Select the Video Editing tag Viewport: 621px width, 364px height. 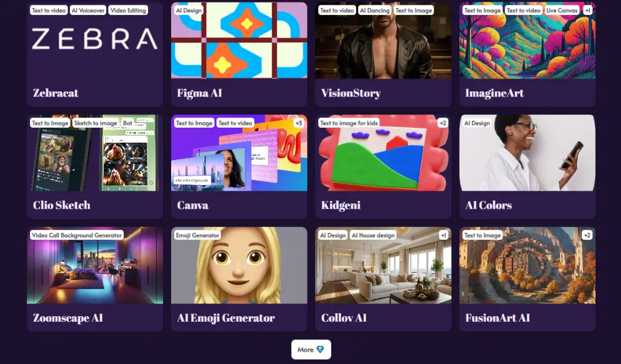point(128,10)
